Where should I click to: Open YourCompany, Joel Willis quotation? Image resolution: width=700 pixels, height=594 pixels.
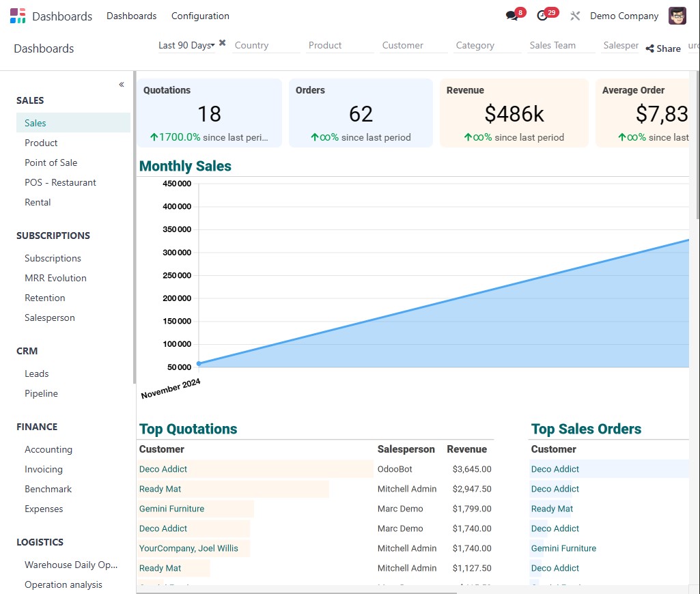click(188, 548)
